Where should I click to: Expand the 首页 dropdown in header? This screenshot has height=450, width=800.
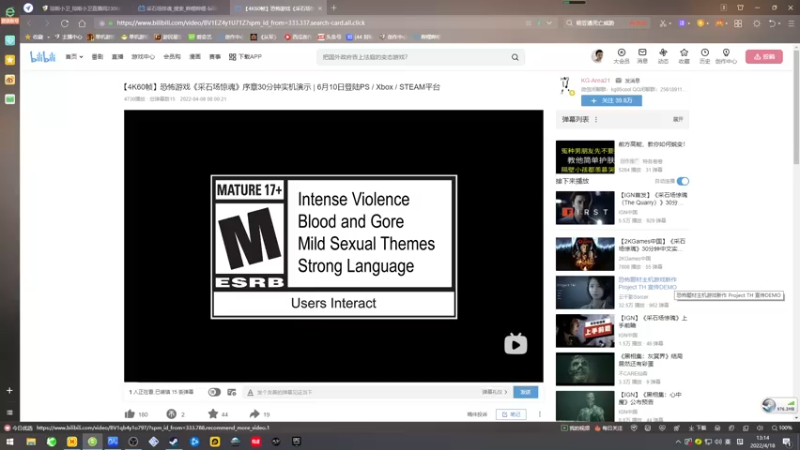tap(74, 57)
